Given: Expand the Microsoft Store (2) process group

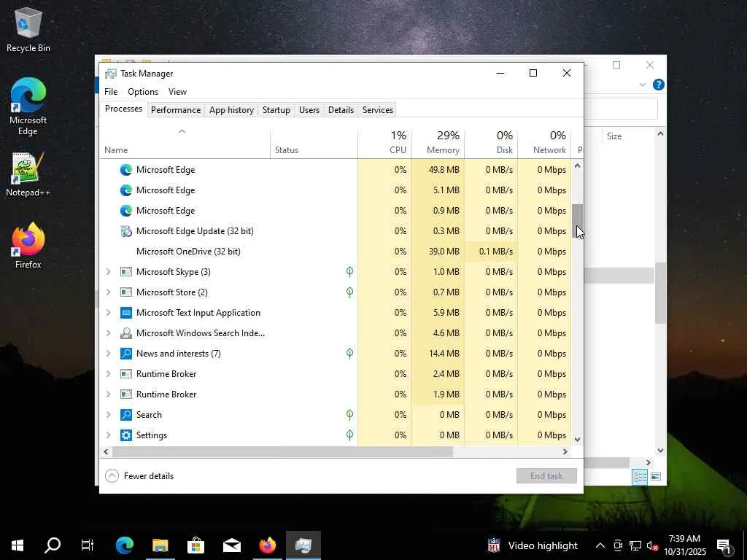Looking at the screenshot, I should click(x=108, y=292).
